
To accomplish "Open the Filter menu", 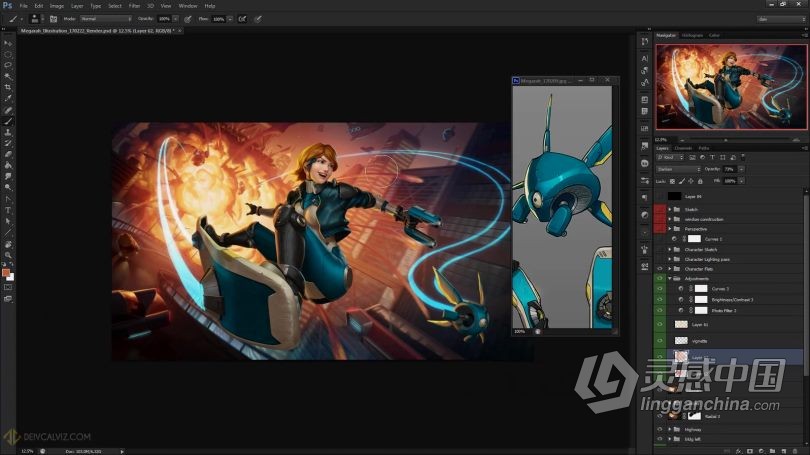I will point(134,6).
